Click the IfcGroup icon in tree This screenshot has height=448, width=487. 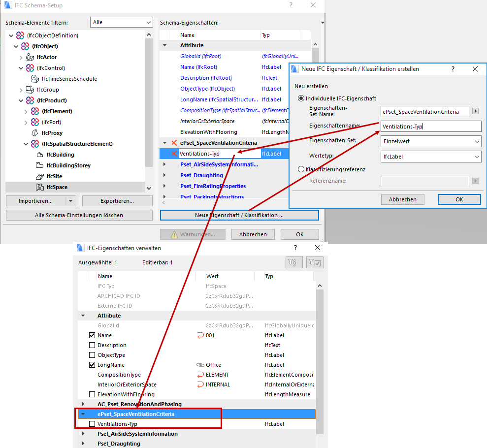[30, 90]
